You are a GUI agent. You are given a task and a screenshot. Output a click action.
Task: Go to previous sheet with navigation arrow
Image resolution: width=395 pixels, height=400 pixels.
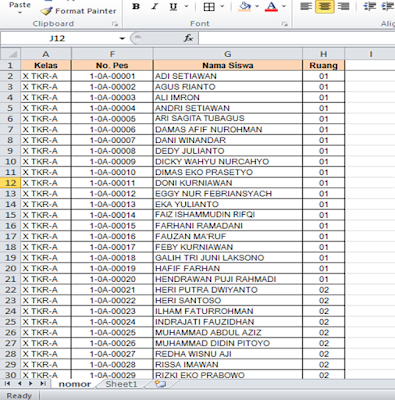20,384
